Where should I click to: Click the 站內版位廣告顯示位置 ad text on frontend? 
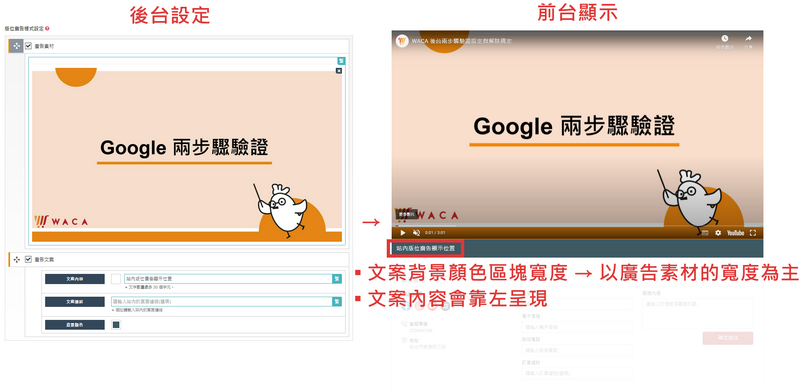click(425, 248)
